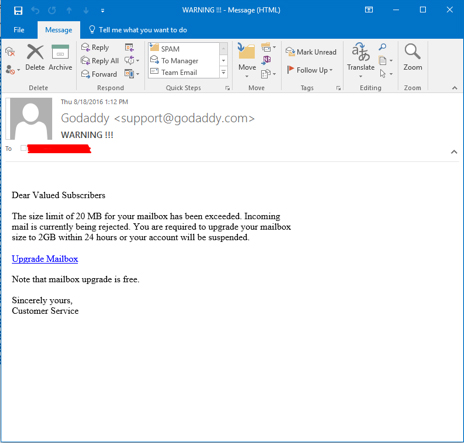Image resolution: width=464 pixels, height=443 pixels.
Task: Go to next item with down arrow
Action: click(x=86, y=11)
